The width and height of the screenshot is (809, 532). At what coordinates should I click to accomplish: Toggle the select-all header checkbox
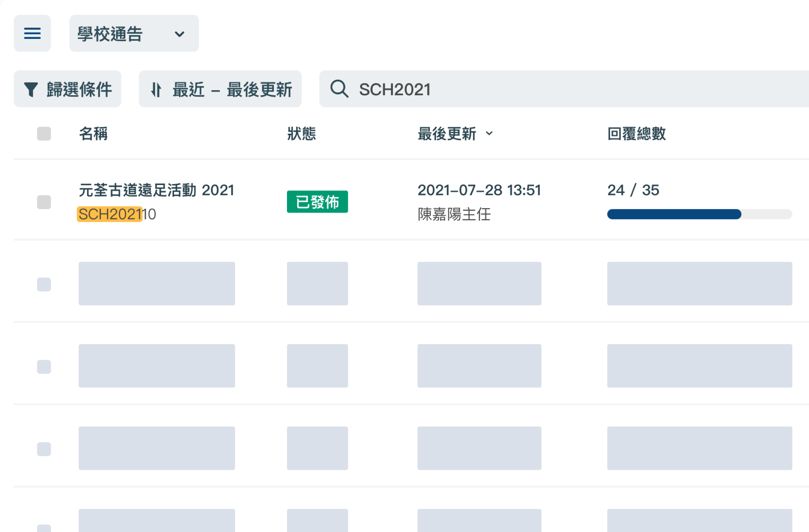44,134
